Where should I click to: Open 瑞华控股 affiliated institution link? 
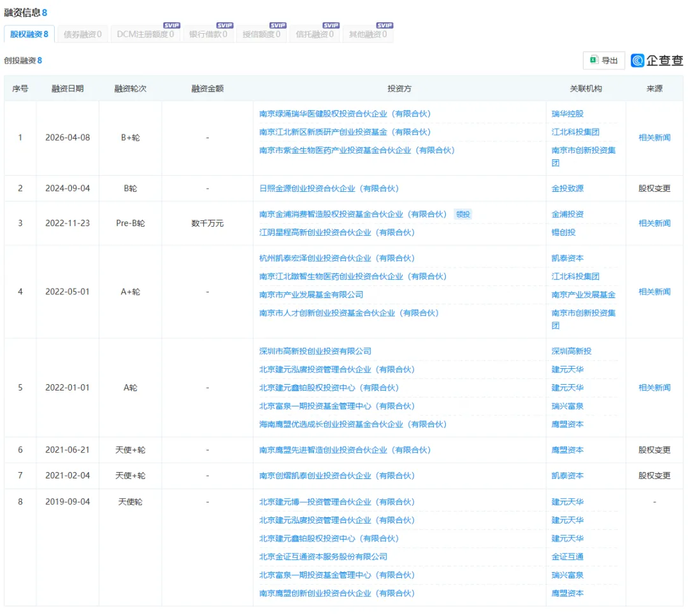pyautogui.click(x=568, y=113)
